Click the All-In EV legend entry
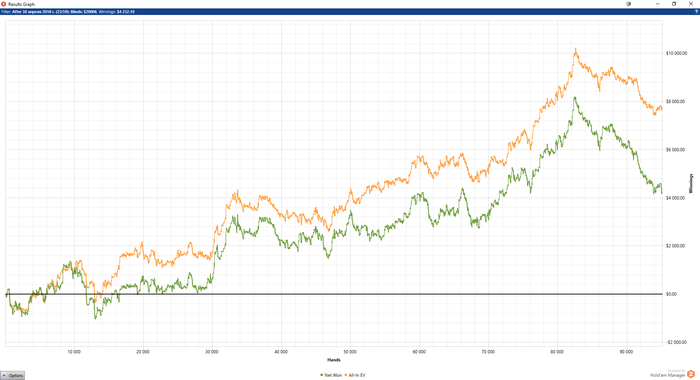The width and height of the screenshot is (700, 380). (355, 376)
